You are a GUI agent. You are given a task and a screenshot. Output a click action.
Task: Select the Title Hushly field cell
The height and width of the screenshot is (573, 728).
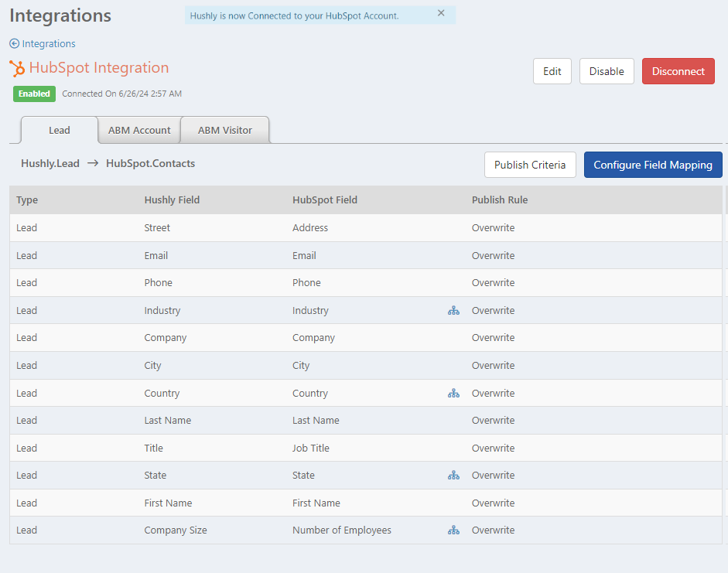coord(154,449)
